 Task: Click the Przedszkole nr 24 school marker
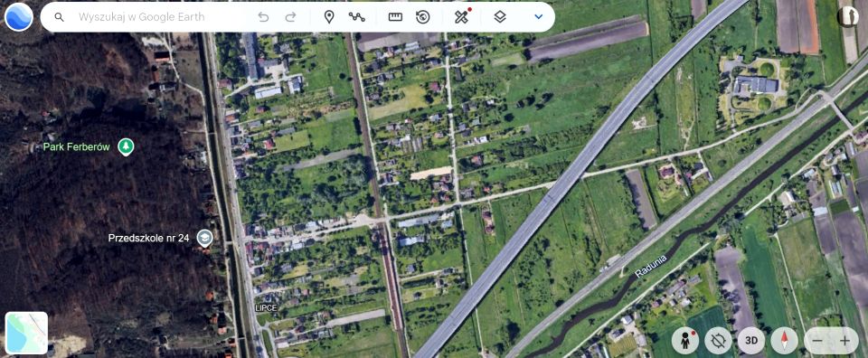coord(205,239)
